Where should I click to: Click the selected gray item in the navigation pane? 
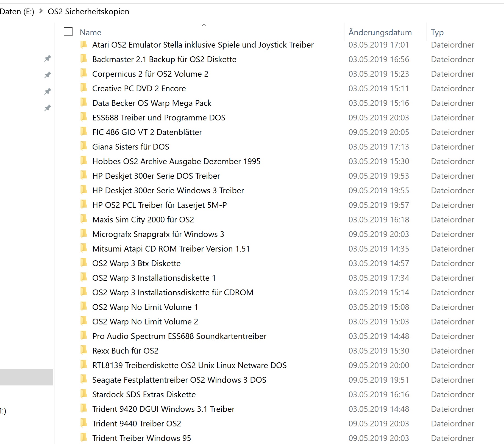click(x=27, y=377)
